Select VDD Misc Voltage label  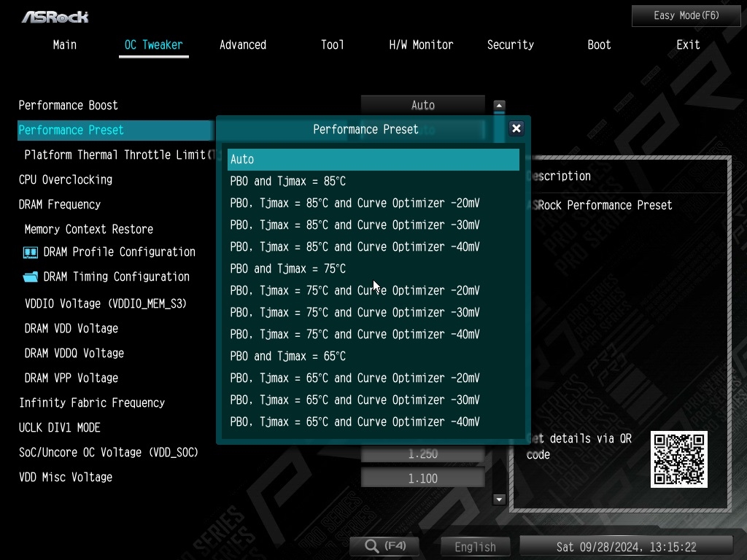click(66, 477)
